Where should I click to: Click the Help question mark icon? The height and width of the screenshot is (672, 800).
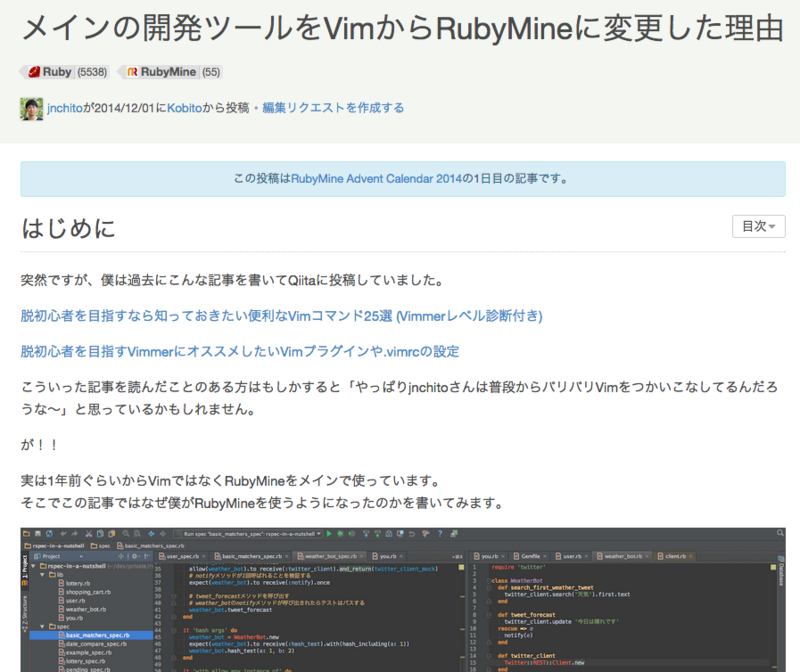440,534
